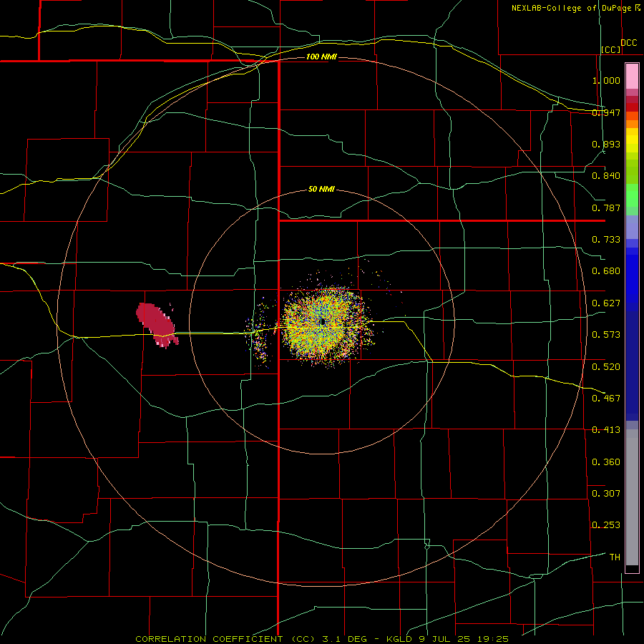Click the 0.947 color scale value
This screenshot has width=644, height=644.
coord(606,112)
